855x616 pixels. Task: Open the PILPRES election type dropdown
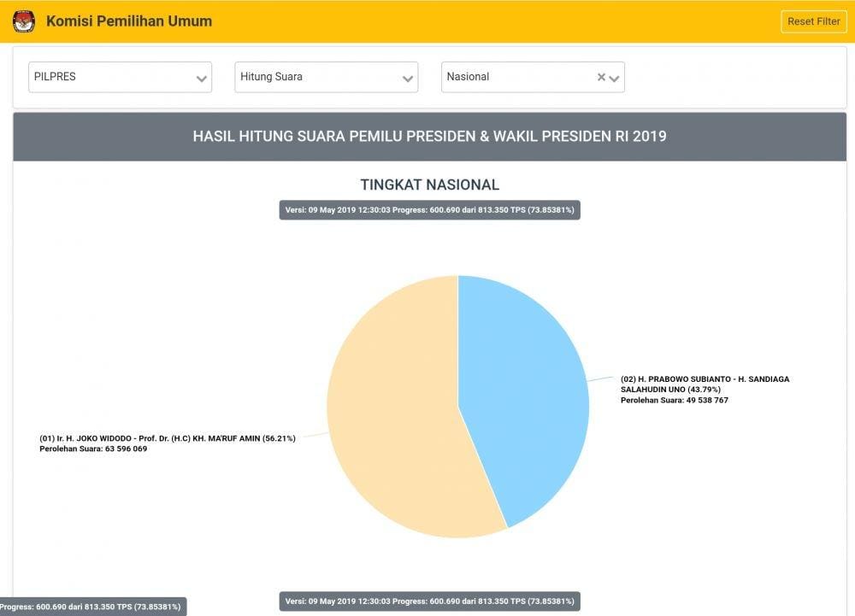[x=120, y=77]
